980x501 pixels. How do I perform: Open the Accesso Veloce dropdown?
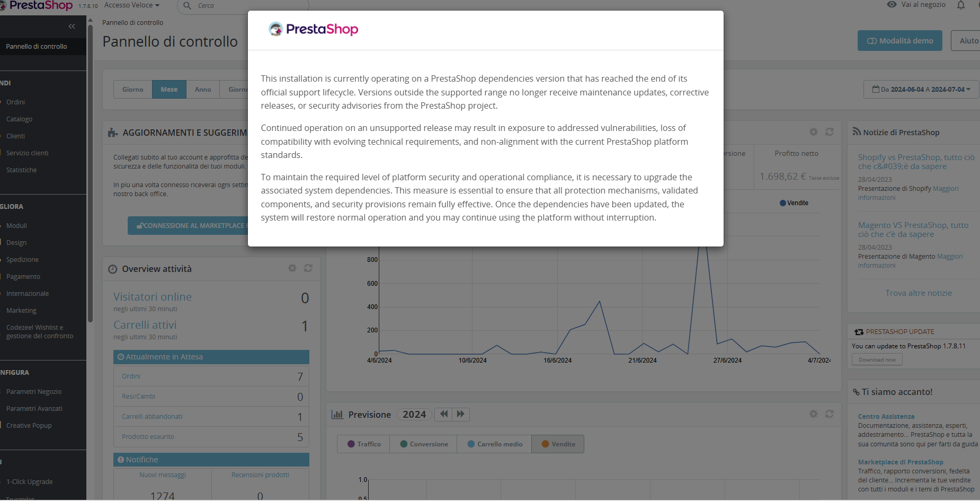tap(131, 5)
